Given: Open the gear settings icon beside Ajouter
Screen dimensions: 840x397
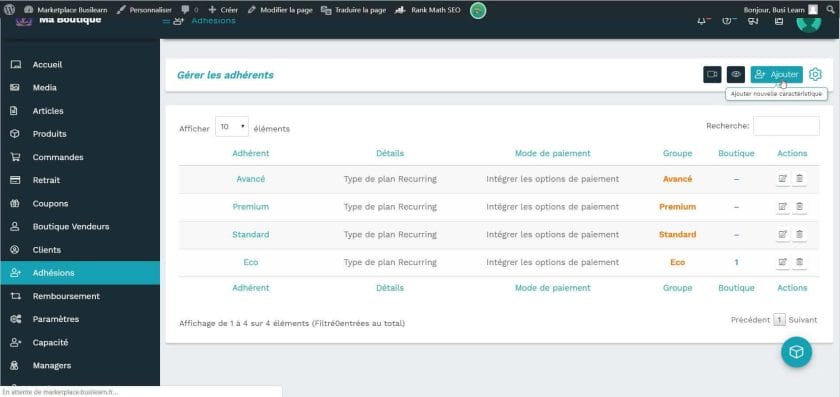Looking at the screenshot, I should tap(815, 74).
